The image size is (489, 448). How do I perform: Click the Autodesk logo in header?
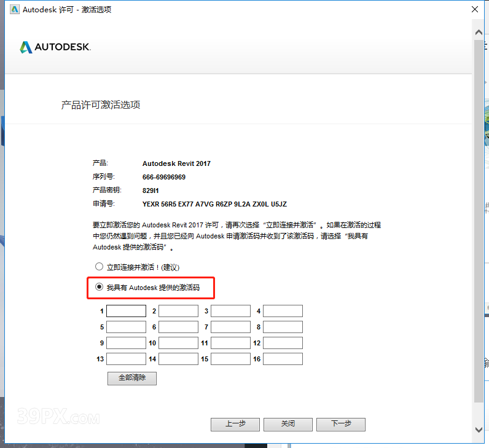pos(55,47)
